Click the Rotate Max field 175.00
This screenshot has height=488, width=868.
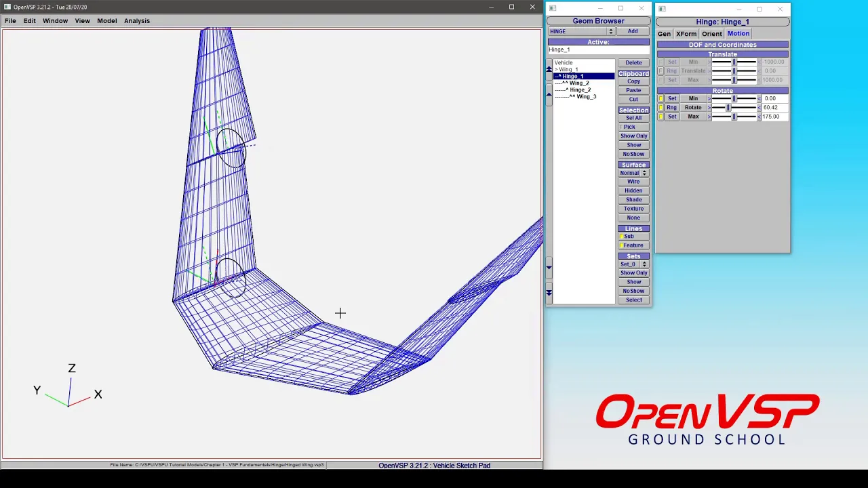[774, 117]
